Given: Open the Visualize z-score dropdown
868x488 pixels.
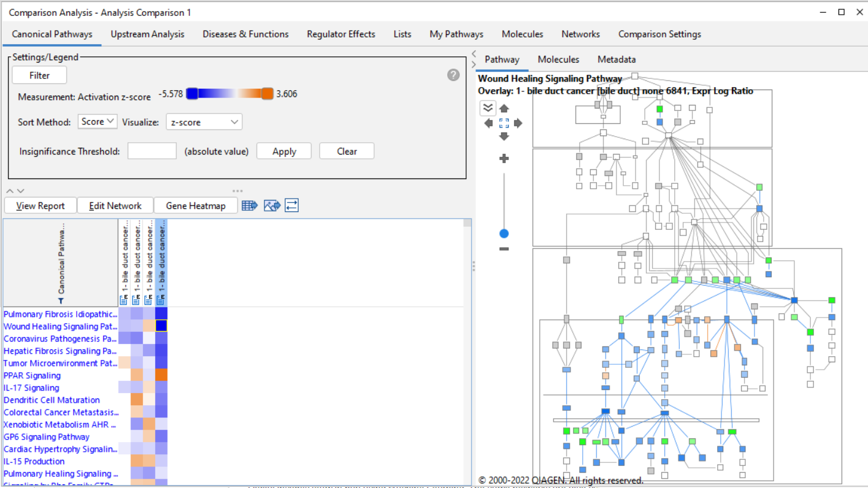Looking at the screenshot, I should (204, 122).
